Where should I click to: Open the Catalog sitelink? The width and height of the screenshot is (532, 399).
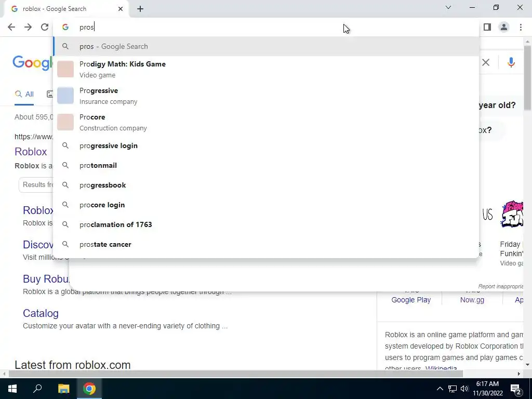(41, 313)
